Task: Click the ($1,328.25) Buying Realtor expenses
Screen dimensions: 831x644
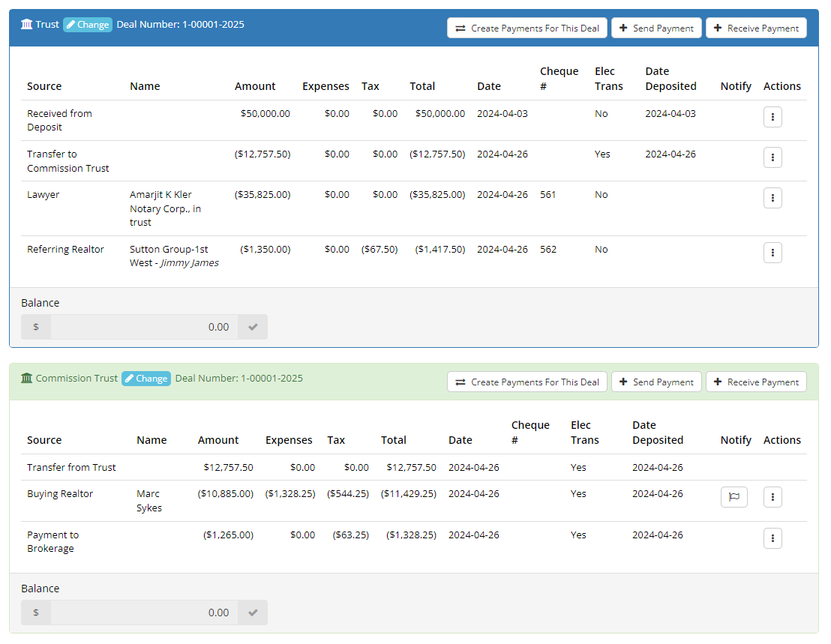Action: click(290, 493)
